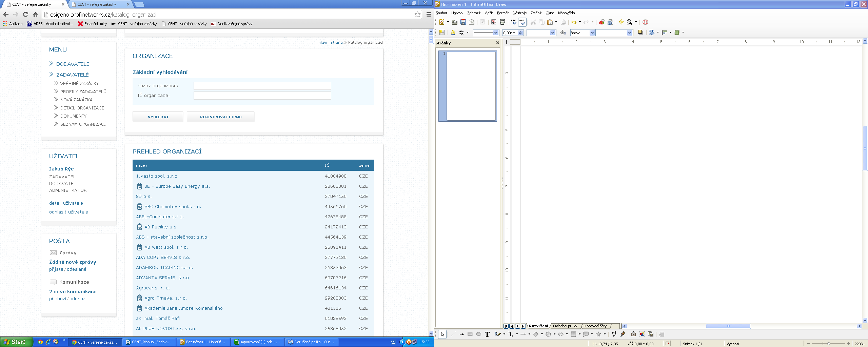This screenshot has width=868, height=347.
Task: Switch to Doručená pošta Outlook taskbar item
Action: point(311,342)
